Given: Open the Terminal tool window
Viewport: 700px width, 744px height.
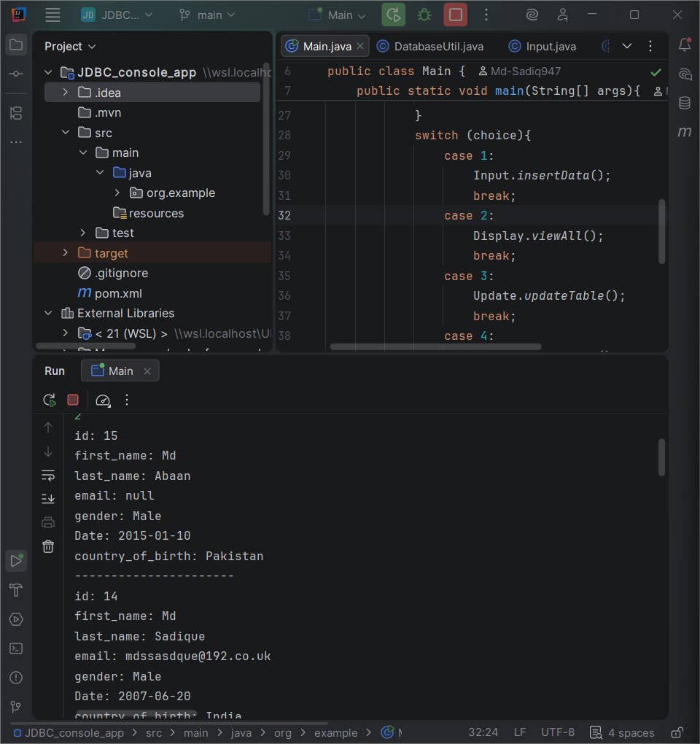Looking at the screenshot, I should (x=16, y=648).
